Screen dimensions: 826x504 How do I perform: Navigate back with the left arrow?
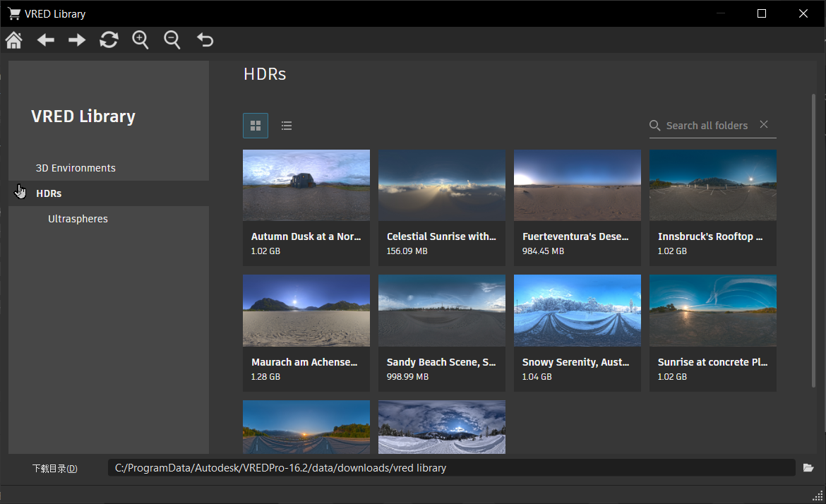click(x=46, y=40)
